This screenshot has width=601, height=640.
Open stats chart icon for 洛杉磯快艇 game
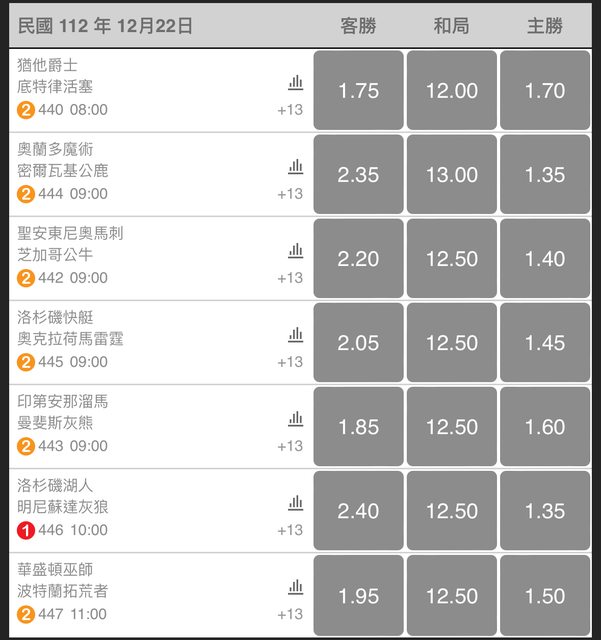click(296, 335)
